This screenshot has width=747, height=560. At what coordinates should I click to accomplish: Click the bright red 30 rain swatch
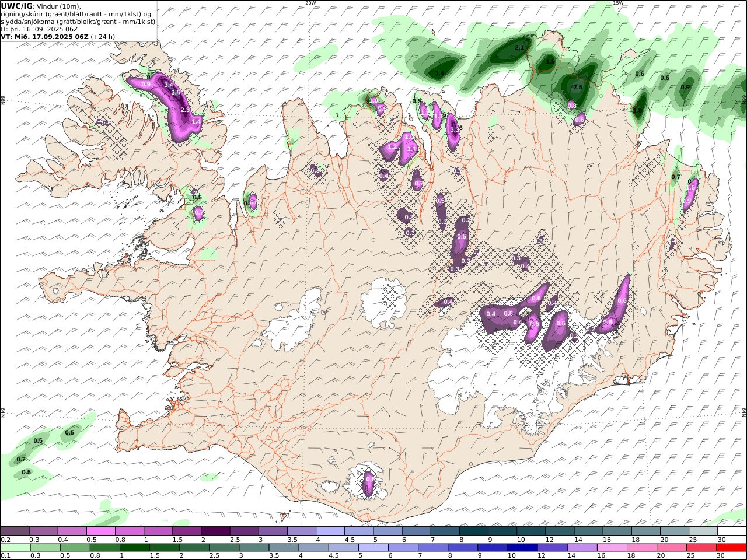coord(732,548)
